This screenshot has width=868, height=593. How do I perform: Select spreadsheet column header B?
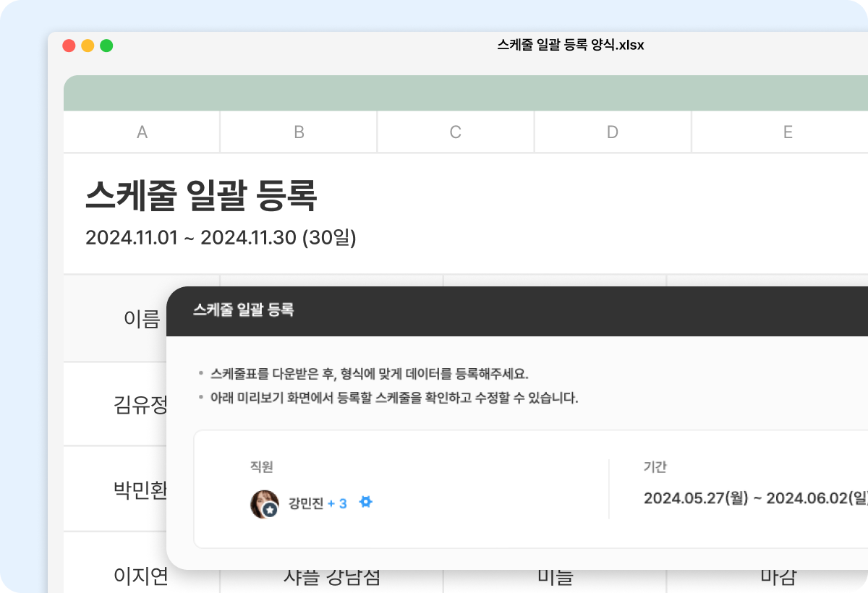(x=298, y=132)
